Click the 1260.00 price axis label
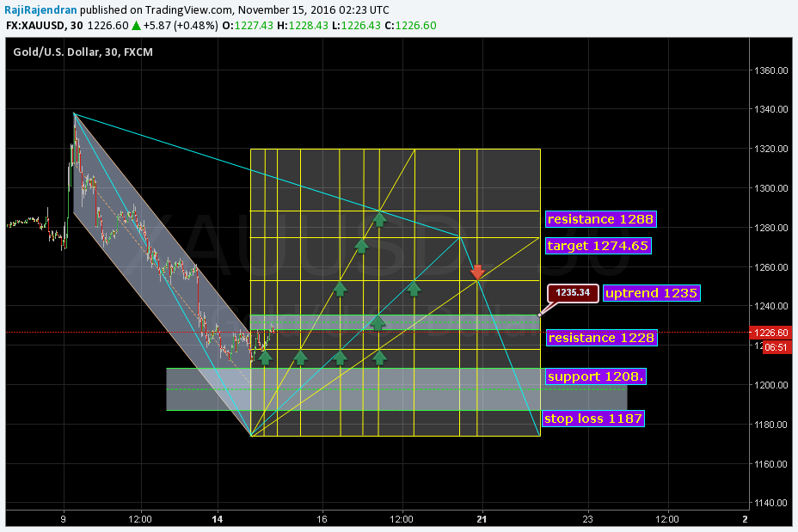Viewport: 798px width, 532px height. tap(770, 267)
